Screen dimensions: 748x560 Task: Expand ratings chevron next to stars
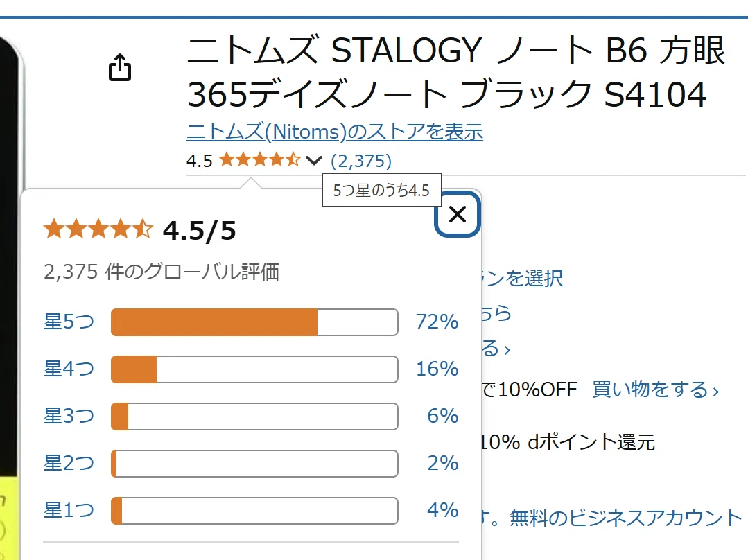pyautogui.click(x=313, y=160)
